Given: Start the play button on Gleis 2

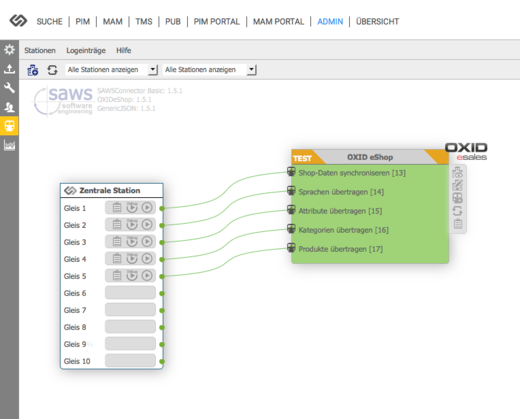Looking at the screenshot, I should tap(147, 225).
